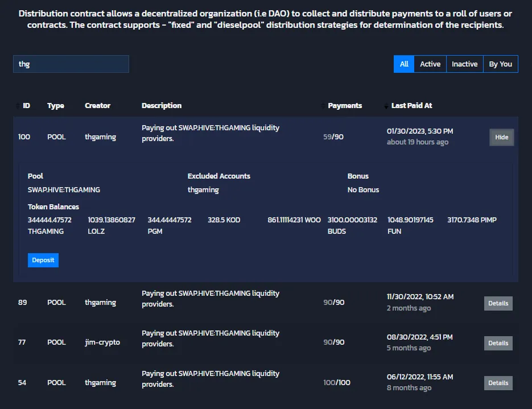This screenshot has width=532, height=409.
Task: Click creator jim-crypto in row 77
Action: click(x=102, y=342)
